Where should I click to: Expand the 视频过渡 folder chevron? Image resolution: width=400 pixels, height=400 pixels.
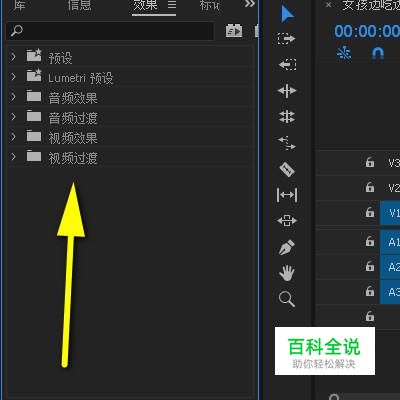13,157
